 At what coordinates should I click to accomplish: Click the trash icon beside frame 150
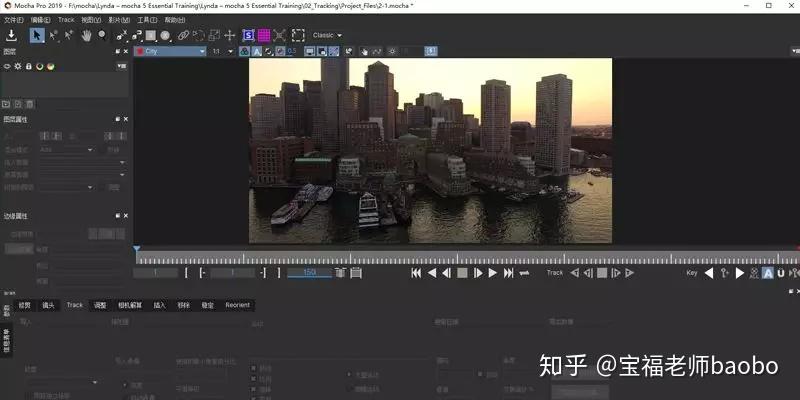(340, 273)
